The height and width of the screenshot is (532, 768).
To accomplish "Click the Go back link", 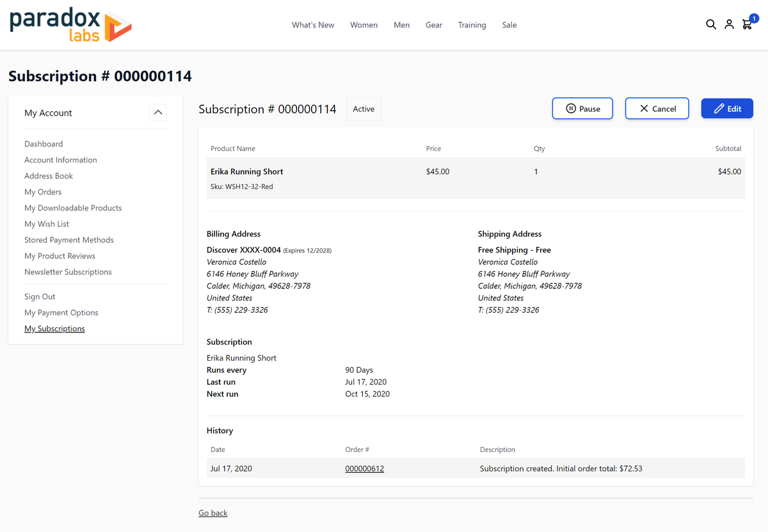I will 213,513.
